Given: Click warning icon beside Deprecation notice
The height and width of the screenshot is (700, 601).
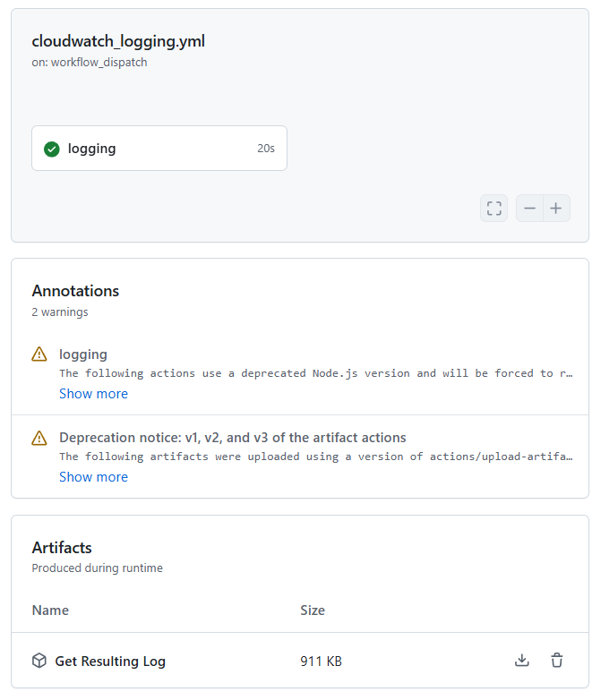Looking at the screenshot, I should [x=39, y=438].
